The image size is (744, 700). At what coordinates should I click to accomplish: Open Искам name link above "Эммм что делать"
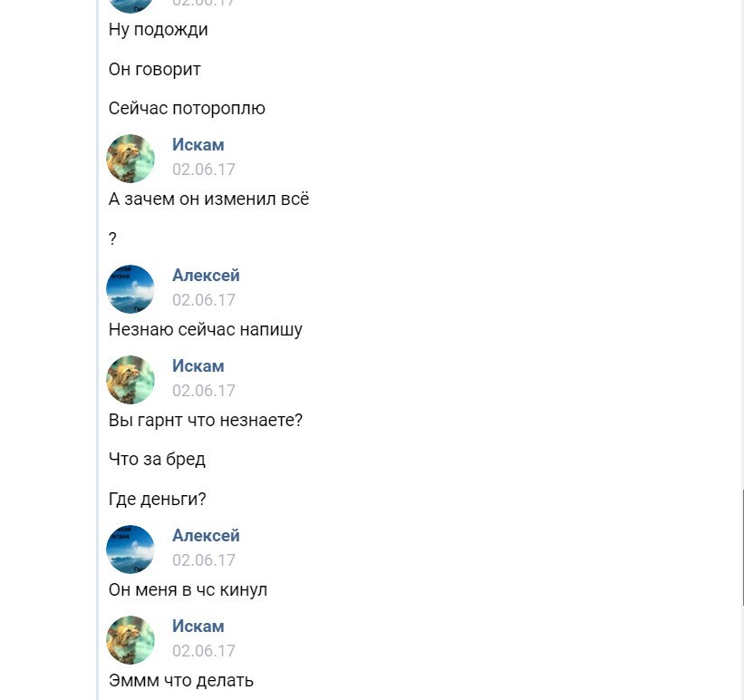[x=198, y=627]
